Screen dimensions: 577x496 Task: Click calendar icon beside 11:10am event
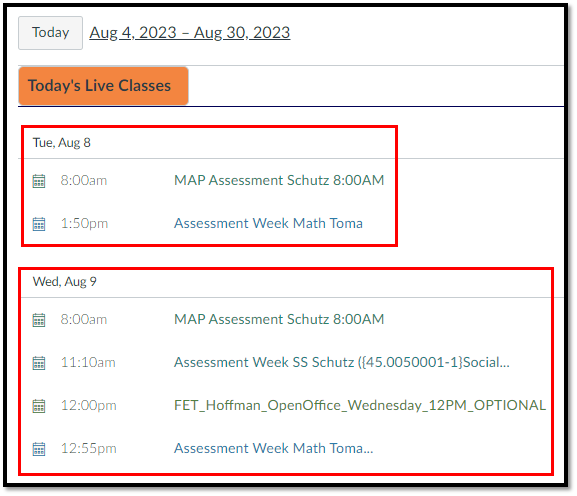pyautogui.click(x=39, y=363)
